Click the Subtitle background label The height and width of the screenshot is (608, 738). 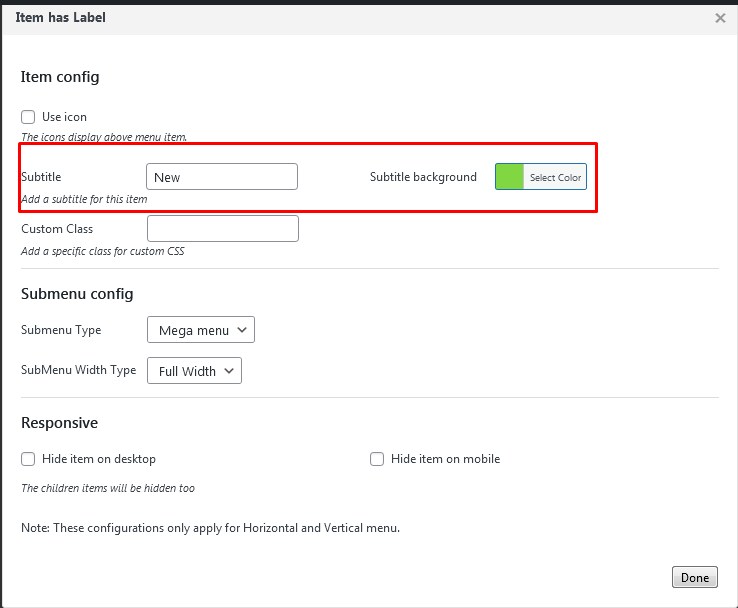423,177
